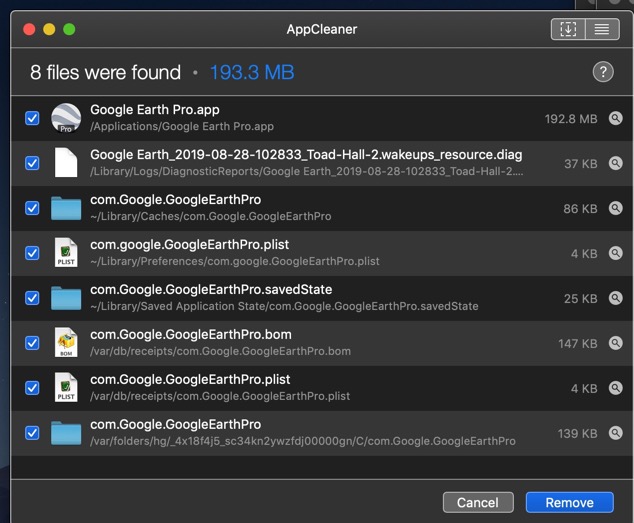The width and height of the screenshot is (634, 523).
Task: Reveal wakeups_resource.diag file in Finder
Action: 615,163
